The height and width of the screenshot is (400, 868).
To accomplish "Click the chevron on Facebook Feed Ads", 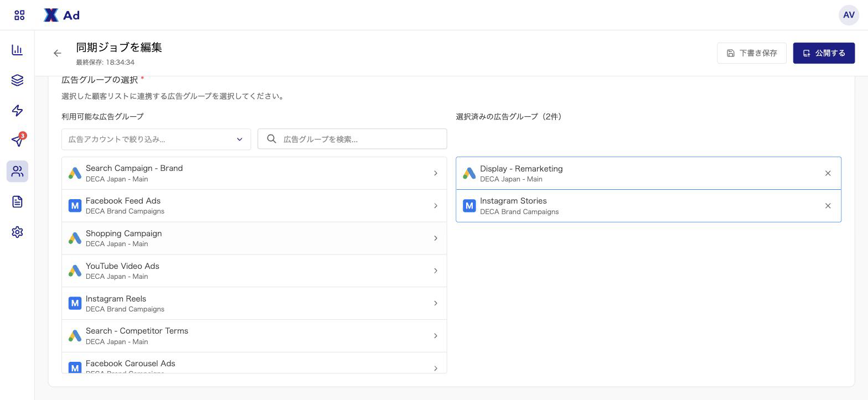I will [x=436, y=206].
